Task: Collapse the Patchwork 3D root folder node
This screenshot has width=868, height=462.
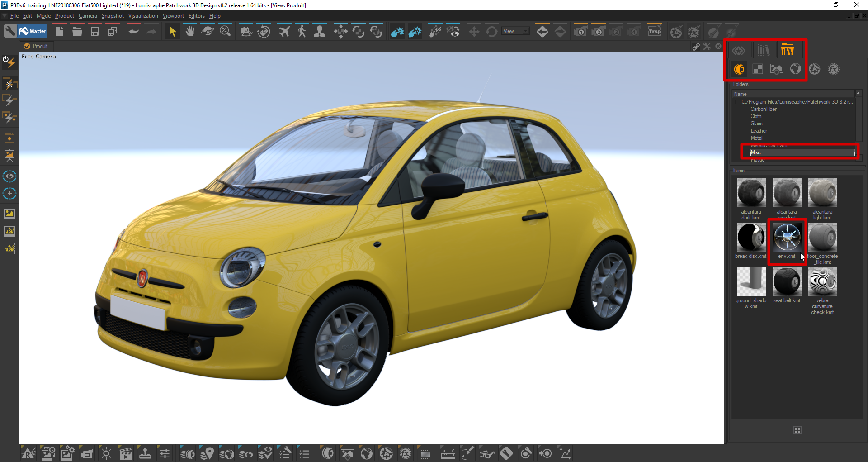Action: [x=737, y=102]
